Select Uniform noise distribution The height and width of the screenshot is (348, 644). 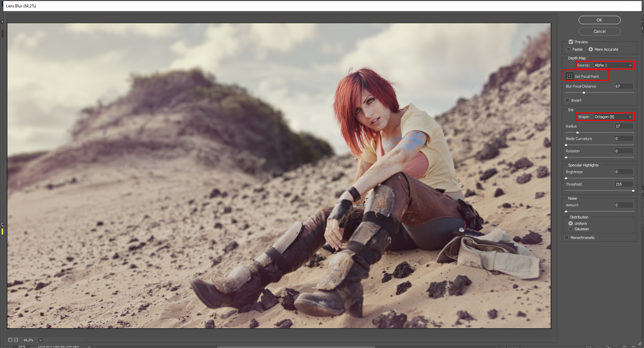570,223
